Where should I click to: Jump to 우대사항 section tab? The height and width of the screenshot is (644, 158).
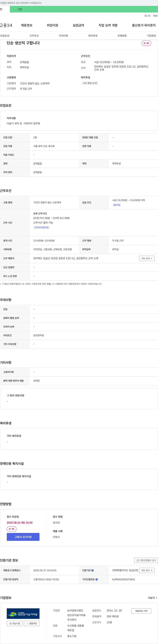[x=63, y=36]
